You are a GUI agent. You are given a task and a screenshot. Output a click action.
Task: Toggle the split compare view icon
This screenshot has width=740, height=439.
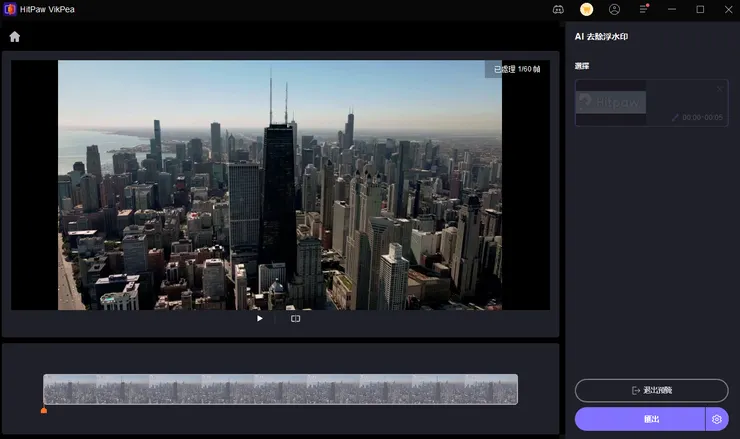[295, 319]
